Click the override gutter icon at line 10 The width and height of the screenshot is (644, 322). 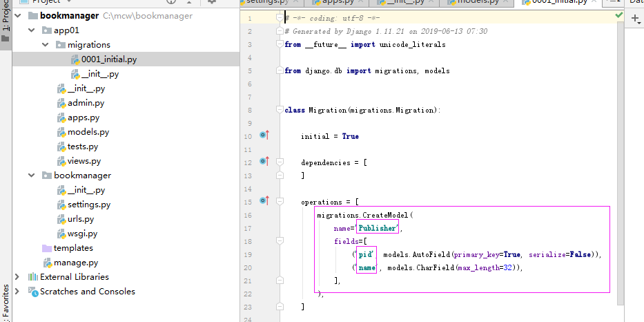point(264,135)
